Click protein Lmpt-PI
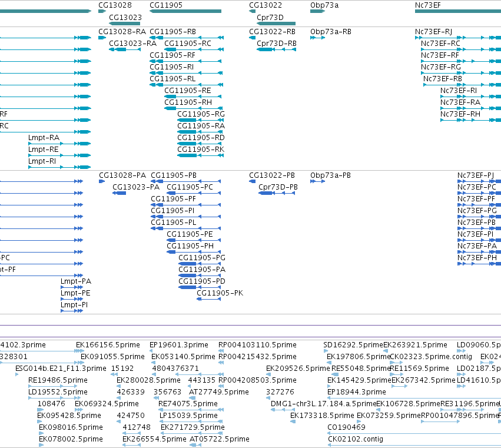501x448 pixels. pyautogui.click(x=74, y=305)
